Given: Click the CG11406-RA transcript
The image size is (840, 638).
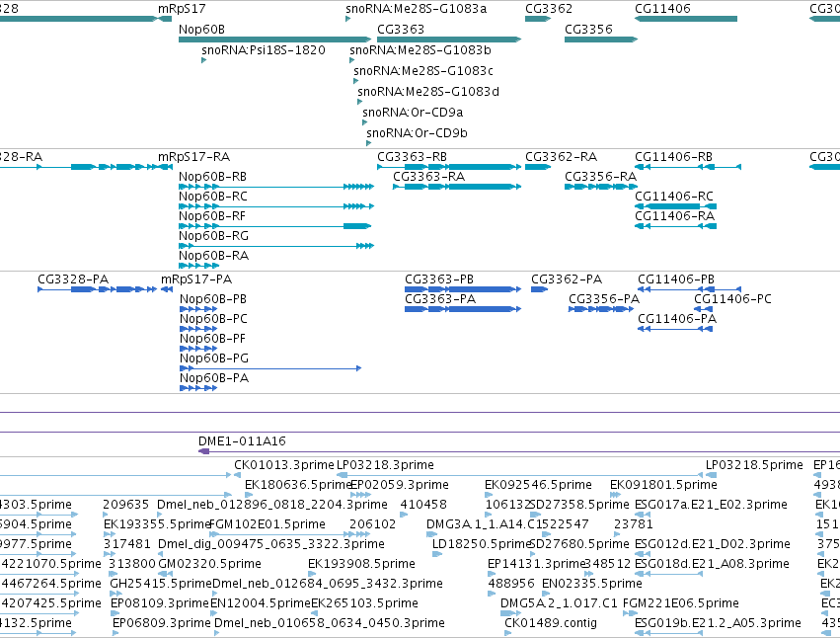Looking at the screenshot, I should click(675, 226).
